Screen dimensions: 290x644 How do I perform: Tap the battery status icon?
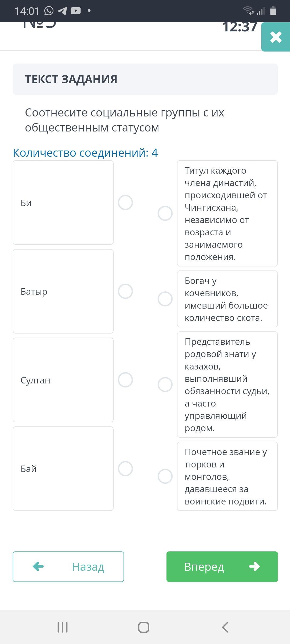(273, 11)
